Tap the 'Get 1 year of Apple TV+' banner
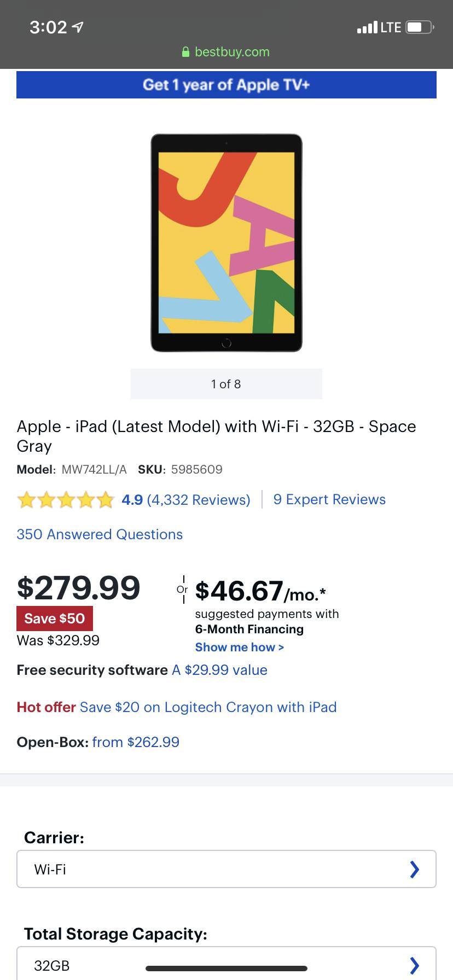Viewport: 453px width, 980px height. 226,85
